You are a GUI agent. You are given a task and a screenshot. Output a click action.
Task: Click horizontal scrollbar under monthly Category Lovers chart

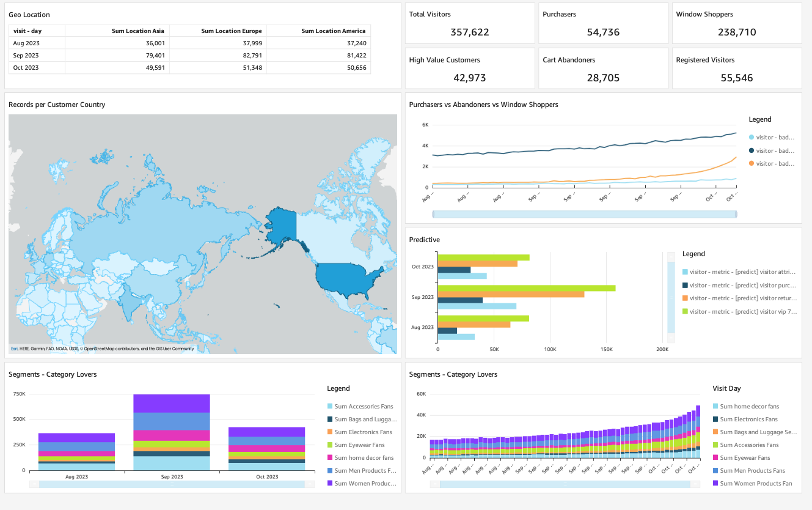tap(171, 484)
